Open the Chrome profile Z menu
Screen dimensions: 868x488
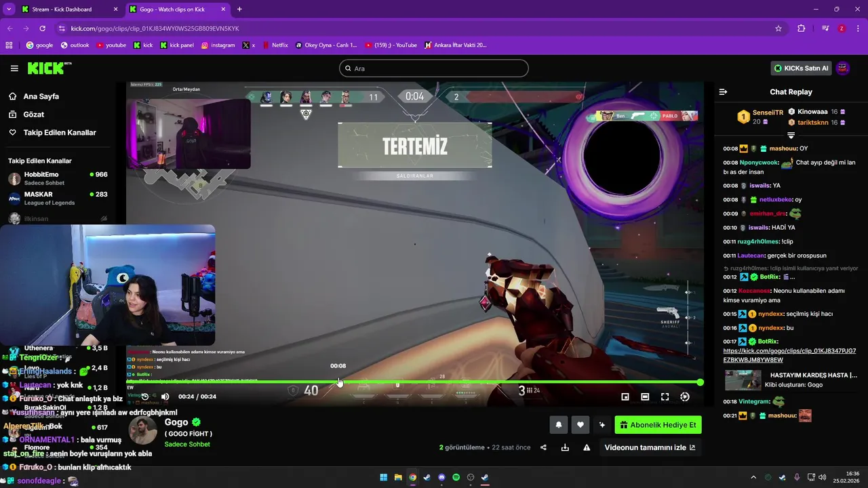pos(842,28)
